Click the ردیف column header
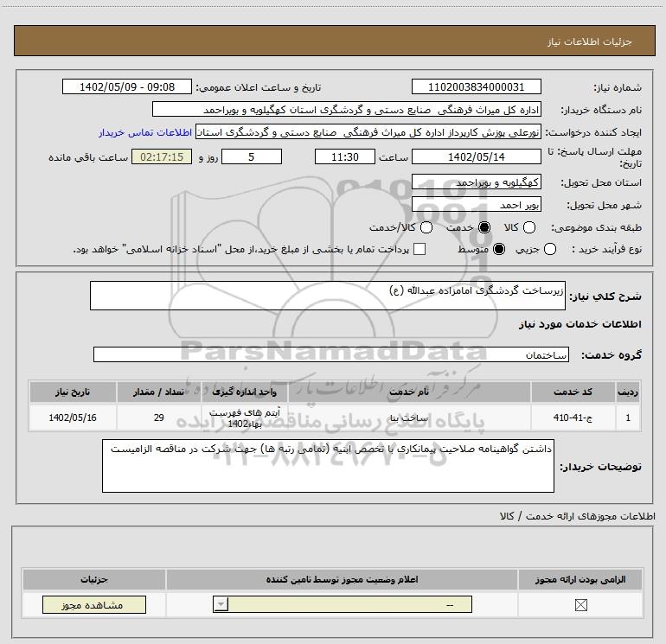 point(627,392)
